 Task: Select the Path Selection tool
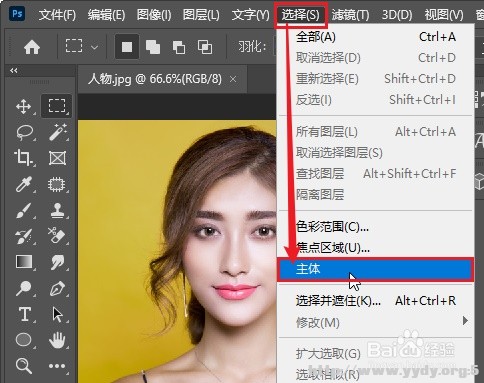pos(57,314)
